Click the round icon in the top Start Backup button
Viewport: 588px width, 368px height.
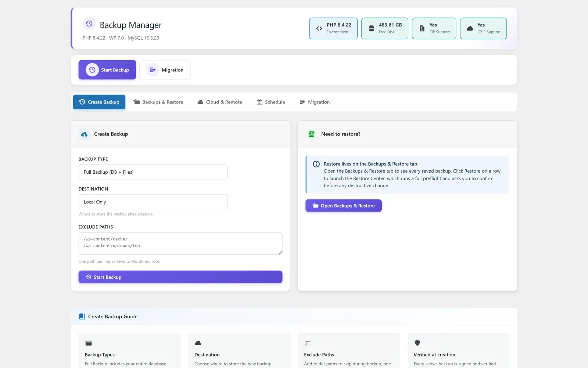[92, 70]
